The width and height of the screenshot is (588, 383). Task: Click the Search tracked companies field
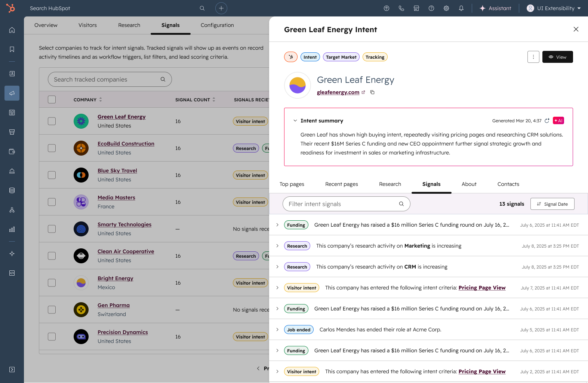[110, 79]
